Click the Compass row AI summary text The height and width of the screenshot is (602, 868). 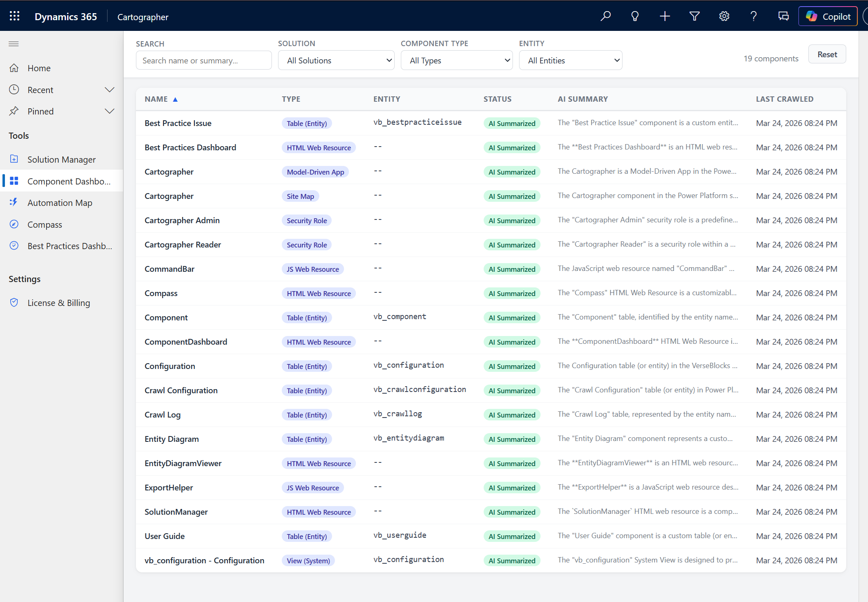click(x=647, y=293)
